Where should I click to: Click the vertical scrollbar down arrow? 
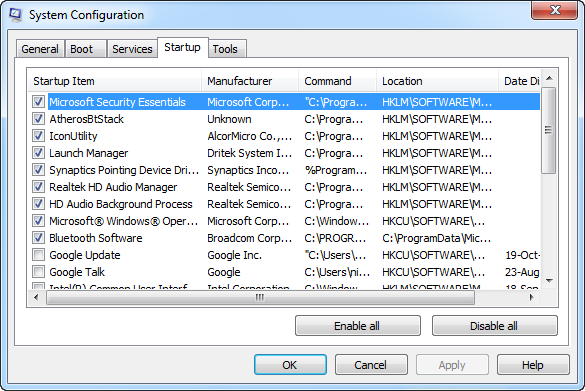tap(549, 281)
